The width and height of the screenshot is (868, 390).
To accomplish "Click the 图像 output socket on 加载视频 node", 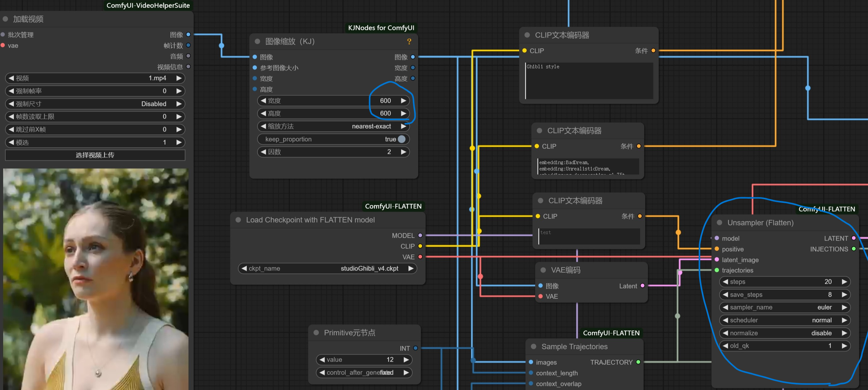I will tap(188, 34).
